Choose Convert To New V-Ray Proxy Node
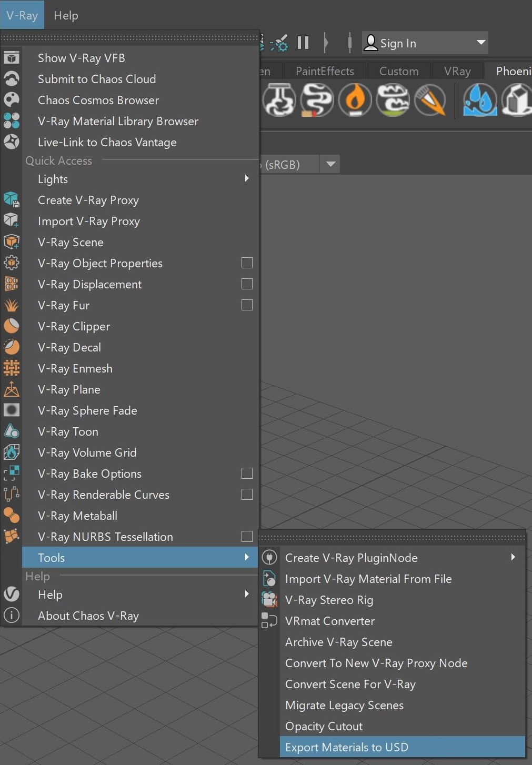532x765 pixels. click(x=403, y=662)
